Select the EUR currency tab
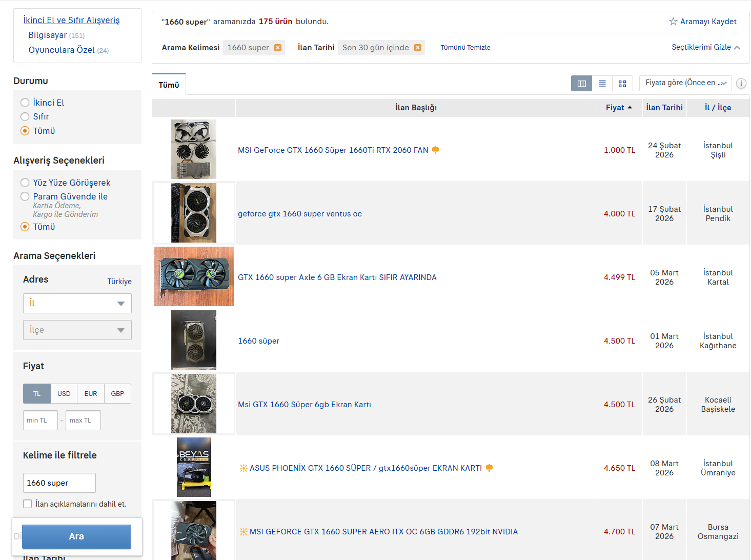The width and height of the screenshot is (751, 560). coord(91,393)
